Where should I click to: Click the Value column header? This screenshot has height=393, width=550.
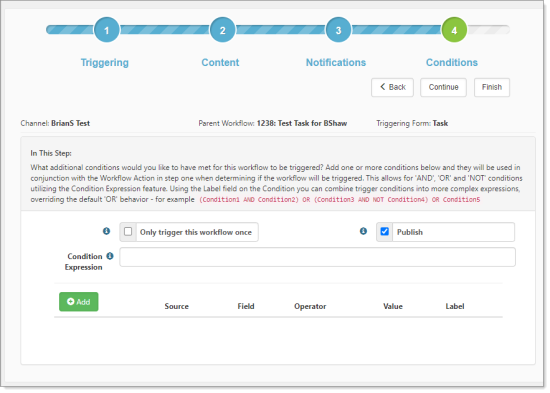(x=393, y=306)
